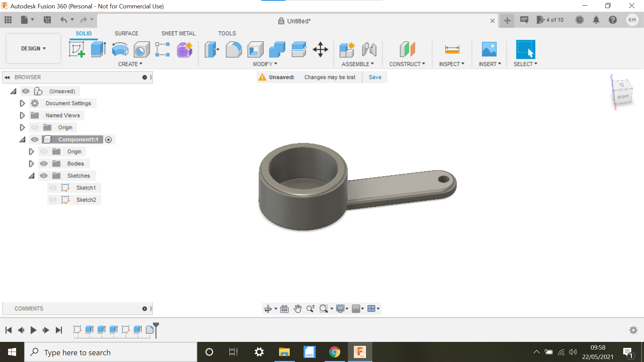644x362 pixels.
Task: Switch to the Sheet Metal tab
Action: (178, 33)
